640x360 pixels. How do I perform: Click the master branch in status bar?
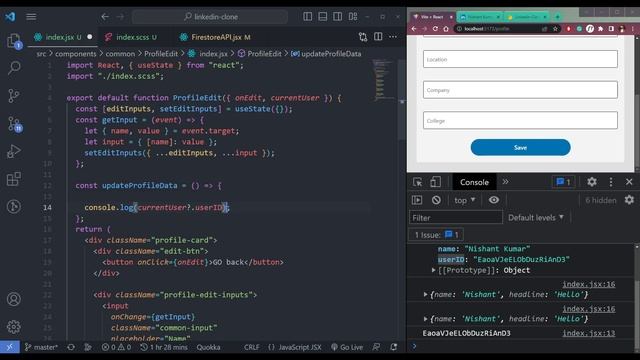41,347
